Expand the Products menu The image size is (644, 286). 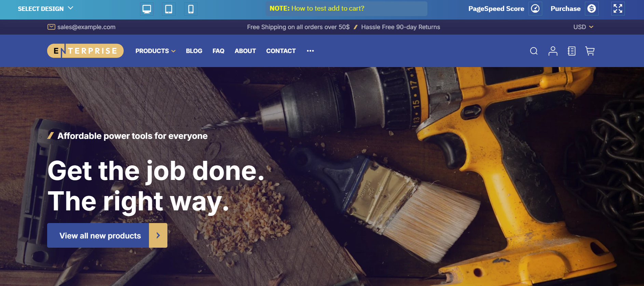155,51
